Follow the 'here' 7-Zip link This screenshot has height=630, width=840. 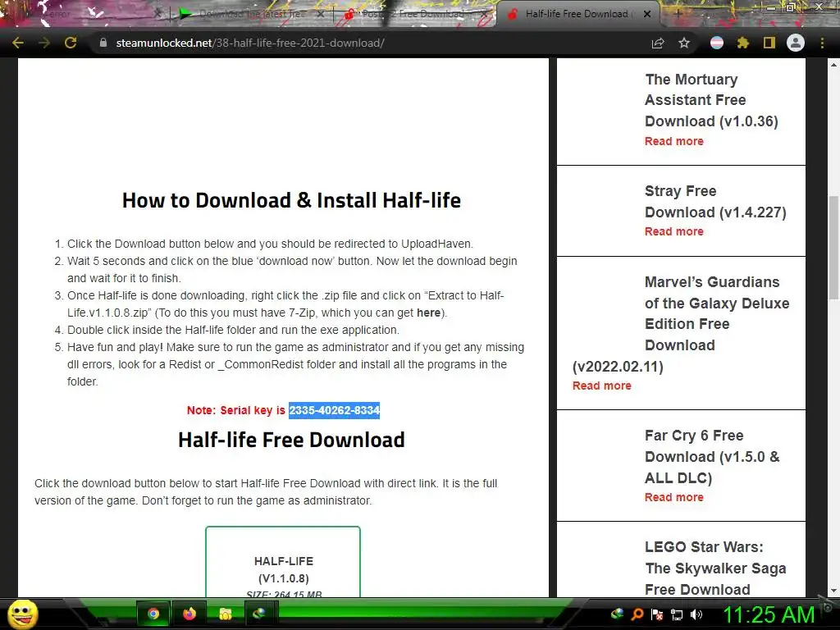[428, 313]
